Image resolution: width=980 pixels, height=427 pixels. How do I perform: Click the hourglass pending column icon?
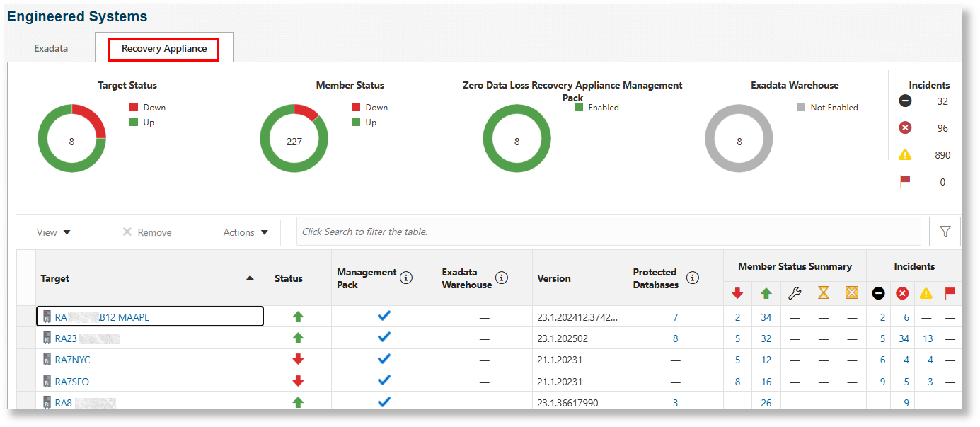coord(824,293)
